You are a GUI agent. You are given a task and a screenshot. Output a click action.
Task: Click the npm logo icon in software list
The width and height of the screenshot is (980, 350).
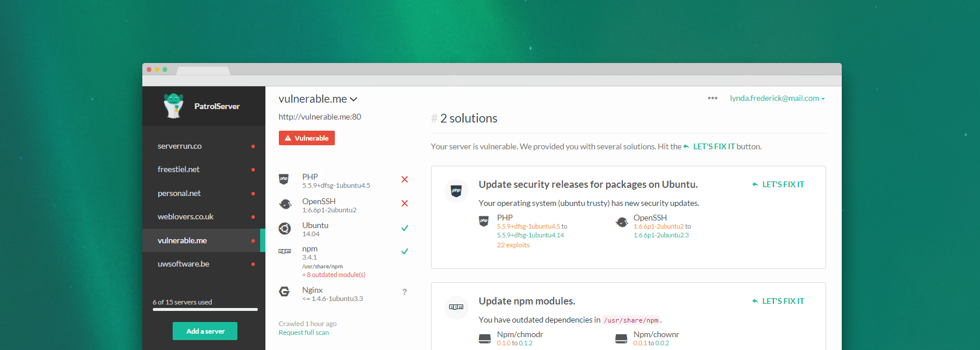click(x=285, y=251)
